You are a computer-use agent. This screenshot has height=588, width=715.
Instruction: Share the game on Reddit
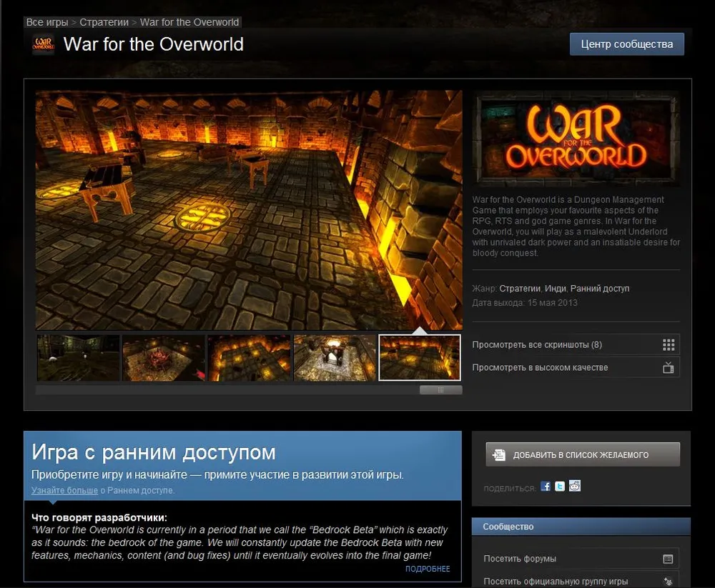click(575, 486)
